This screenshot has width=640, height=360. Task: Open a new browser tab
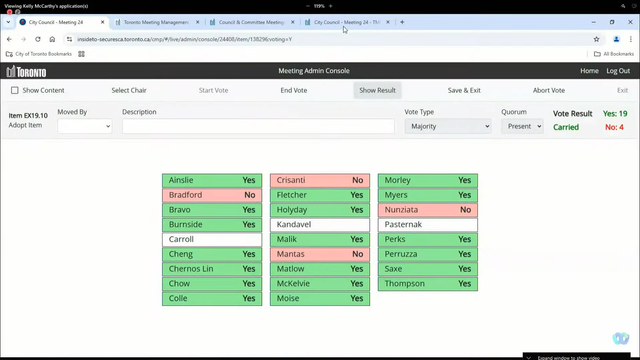[x=402, y=22]
